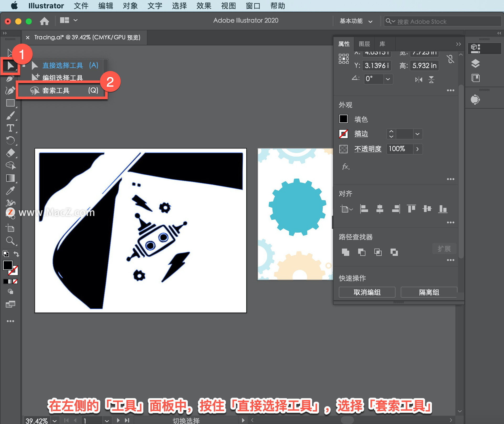Click Pathfinder Minus Front icon
This screenshot has width=504, height=424.
(362, 252)
